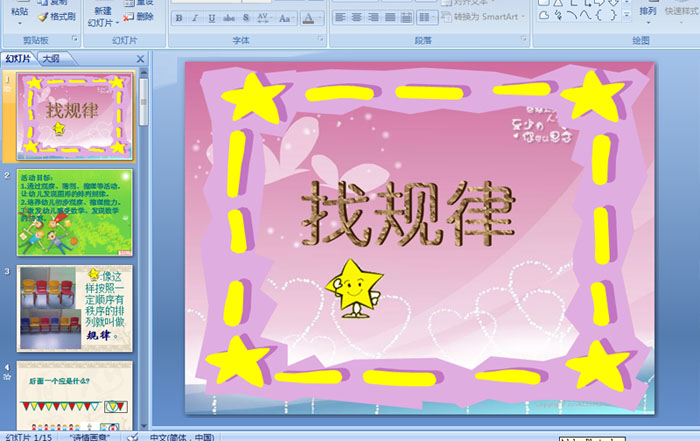Open the clipboard (剪贴板) dialog launcher
This screenshot has width=700, height=441.
75,39
